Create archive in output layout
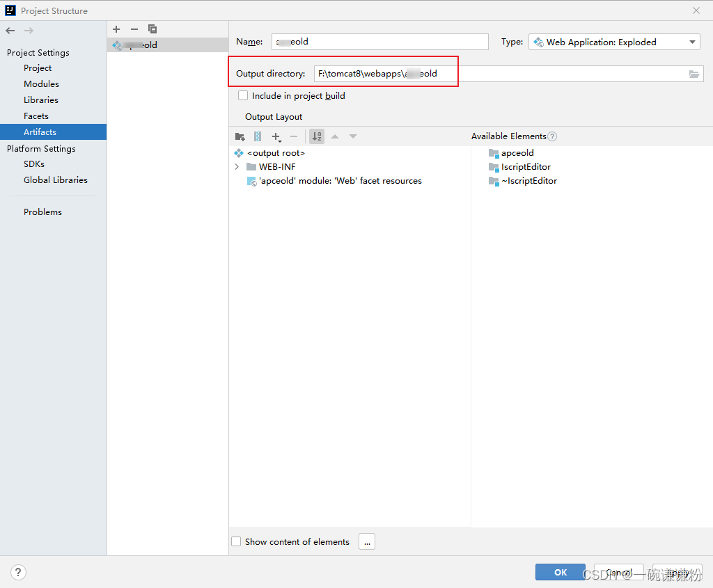The width and height of the screenshot is (713, 588). (x=258, y=136)
